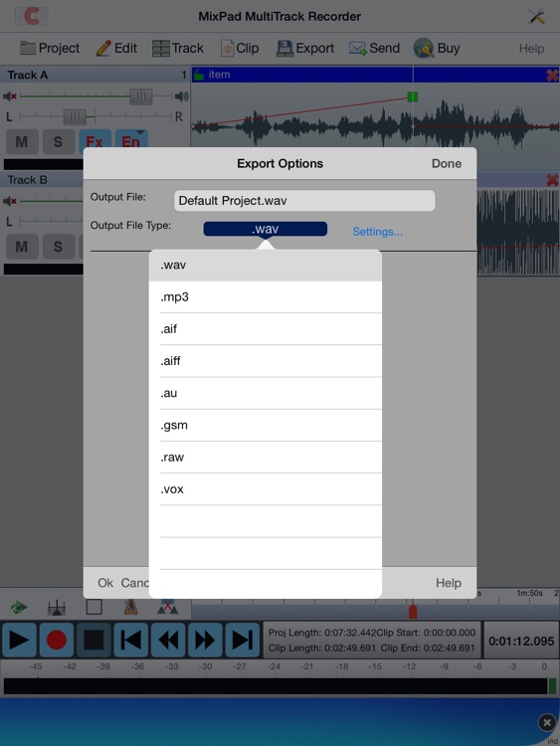This screenshot has width=560, height=746.
Task: Fast forward with double-right arrow button
Action: tap(205, 640)
